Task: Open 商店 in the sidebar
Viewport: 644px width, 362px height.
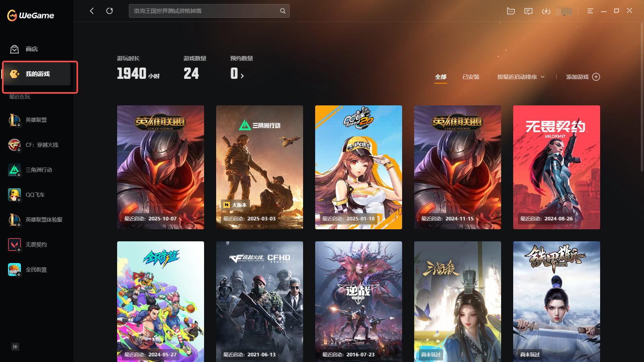Action: [31, 49]
